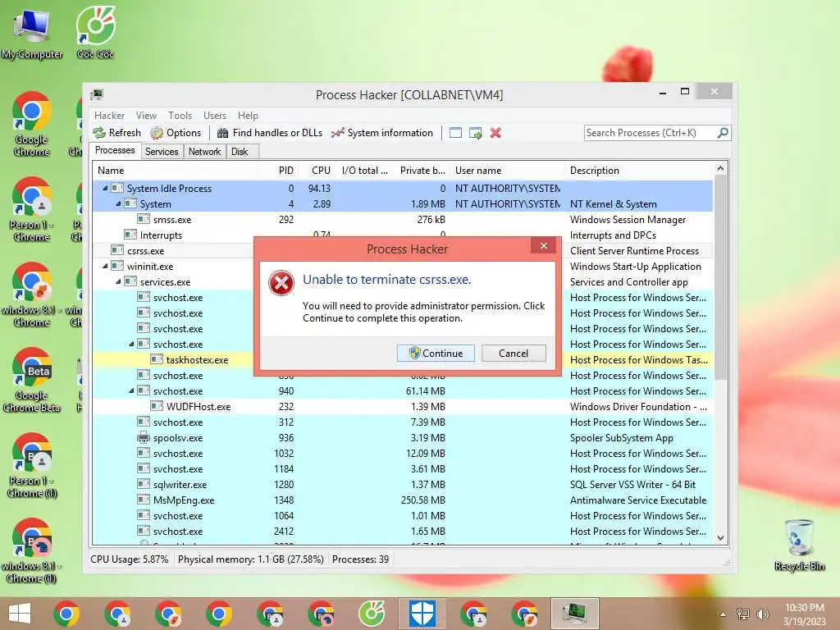Click the network tray icon
This screenshot has height=630, width=840.
point(743,614)
